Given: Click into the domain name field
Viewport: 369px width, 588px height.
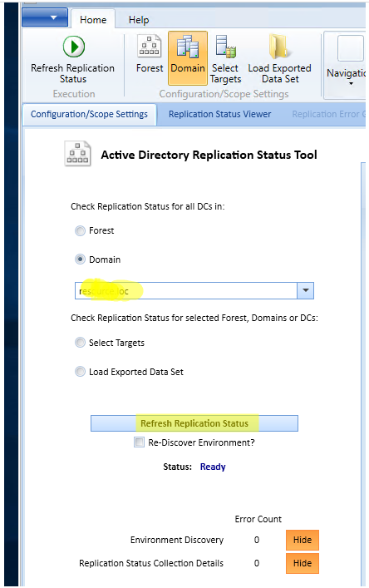Looking at the screenshot, I should click(x=186, y=290).
